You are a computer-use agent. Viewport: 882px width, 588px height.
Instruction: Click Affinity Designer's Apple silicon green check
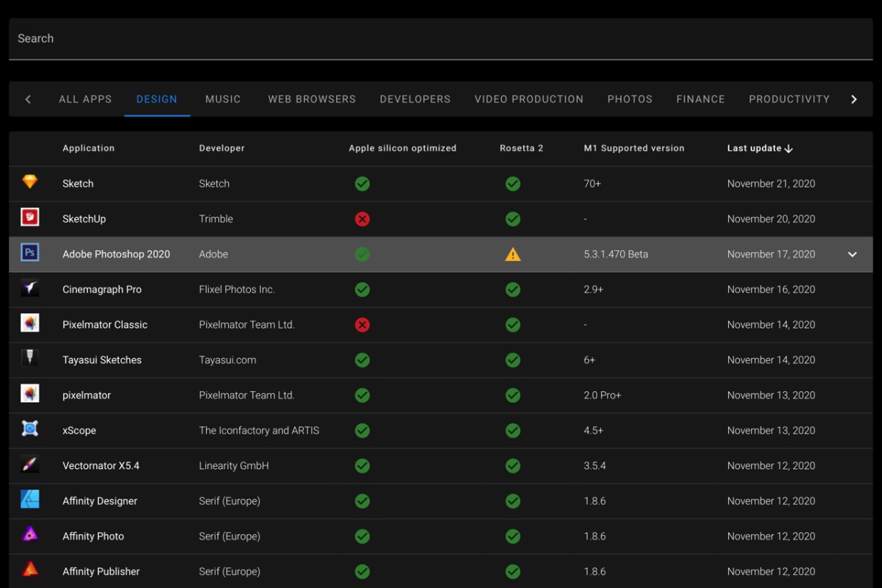click(362, 501)
